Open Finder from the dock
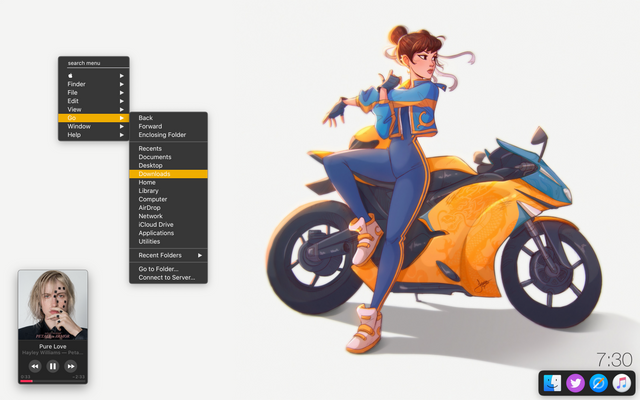 coord(552,383)
